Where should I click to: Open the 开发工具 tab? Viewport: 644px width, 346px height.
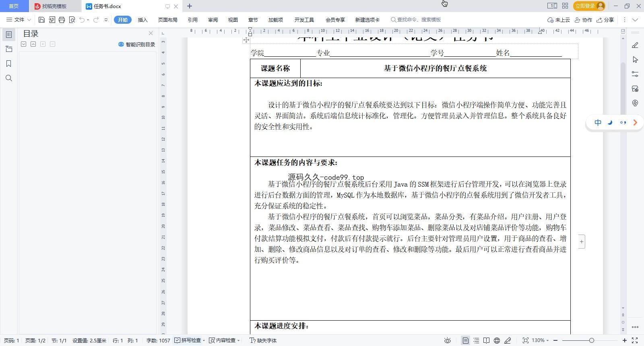pyautogui.click(x=304, y=20)
